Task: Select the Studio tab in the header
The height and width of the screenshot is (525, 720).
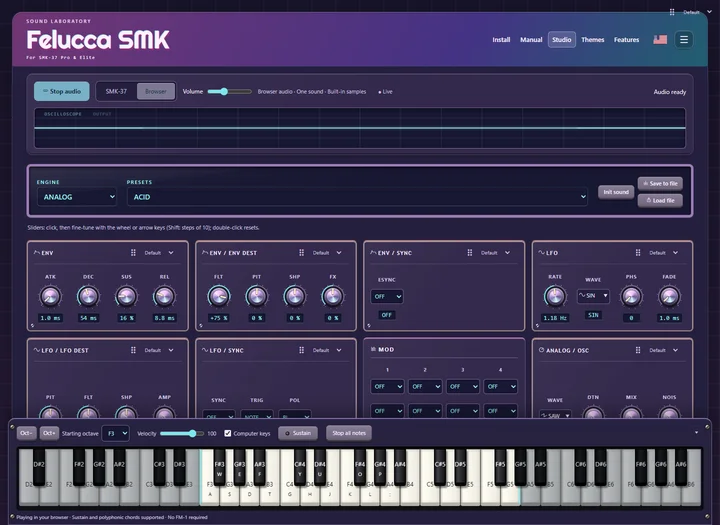Action: 562,40
